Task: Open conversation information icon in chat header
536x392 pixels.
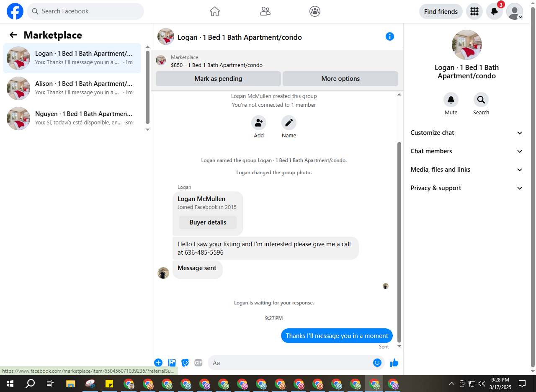Action: 390,36
